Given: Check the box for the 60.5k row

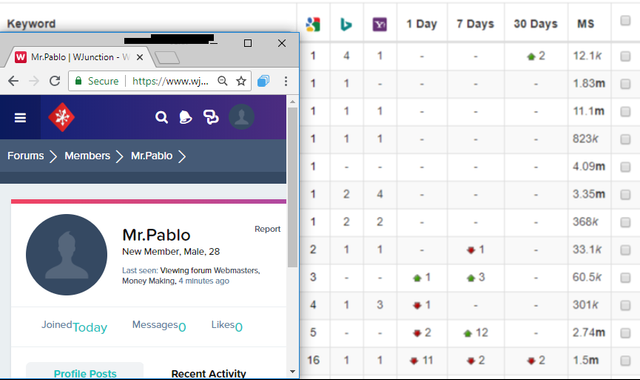Looking at the screenshot, I should coord(625,278).
